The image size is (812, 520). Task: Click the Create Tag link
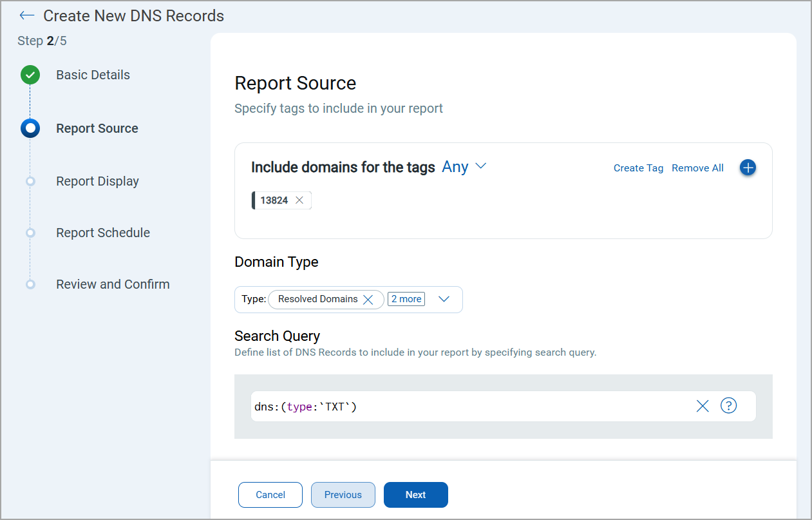(638, 168)
